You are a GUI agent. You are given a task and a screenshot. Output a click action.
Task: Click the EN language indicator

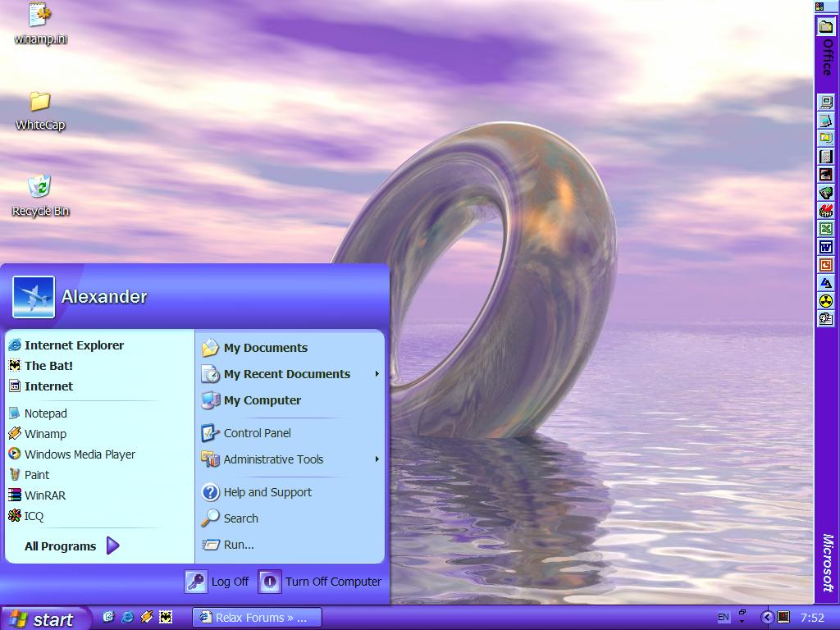tap(724, 617)
